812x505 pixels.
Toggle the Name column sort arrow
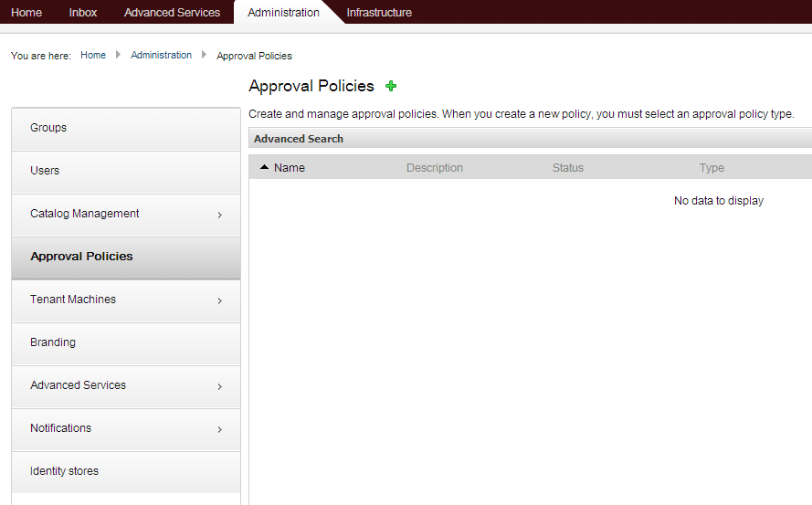click(x=265, y=168)
